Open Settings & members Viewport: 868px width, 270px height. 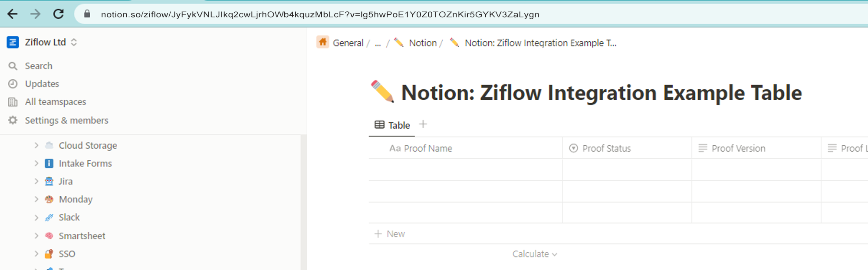point(66,120)
